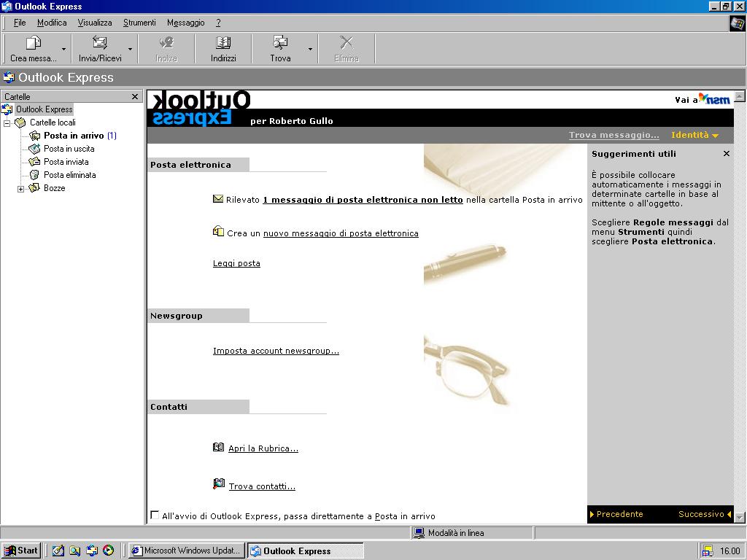Screen dimensions: 747x560
Task: Select Posta in arrivo folder label
Action: [74, 136]
